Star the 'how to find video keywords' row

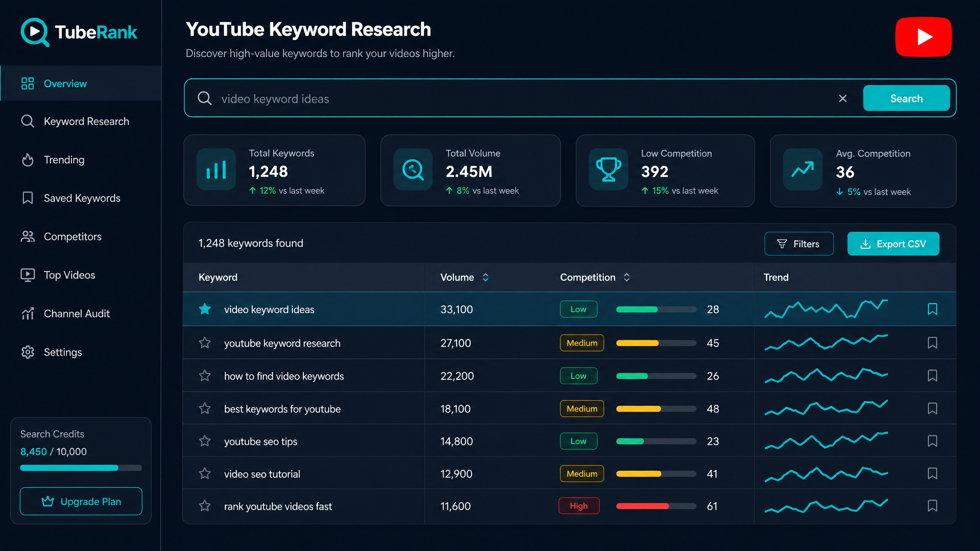[205, 376]
